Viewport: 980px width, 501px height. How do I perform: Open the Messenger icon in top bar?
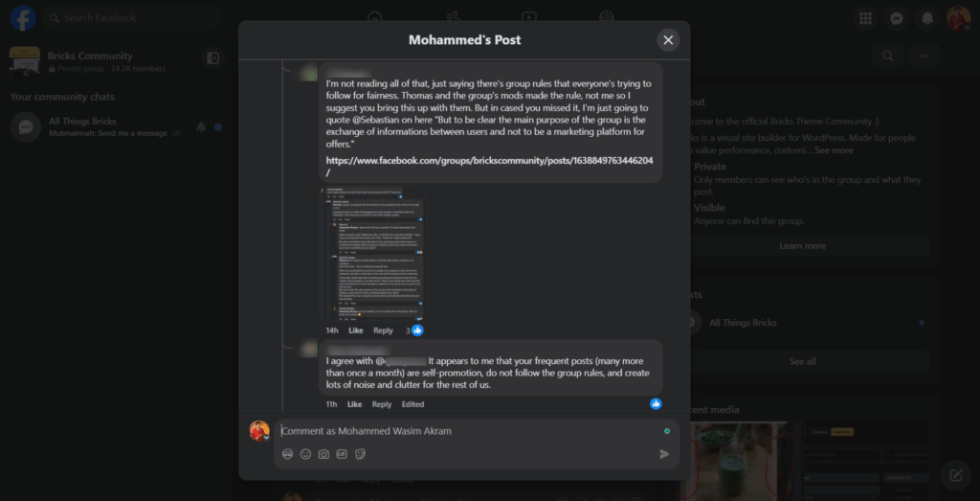click(x=897, y=18)
